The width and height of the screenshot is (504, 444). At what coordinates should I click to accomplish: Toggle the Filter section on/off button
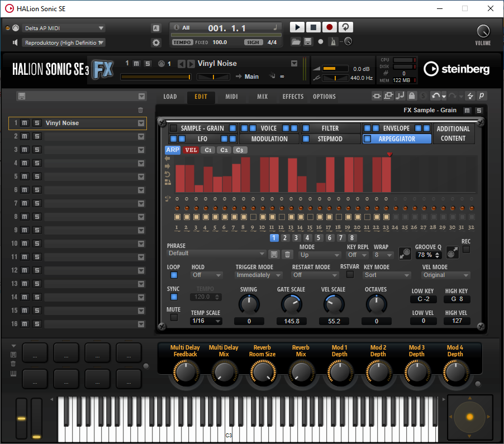tap(306, 128)
